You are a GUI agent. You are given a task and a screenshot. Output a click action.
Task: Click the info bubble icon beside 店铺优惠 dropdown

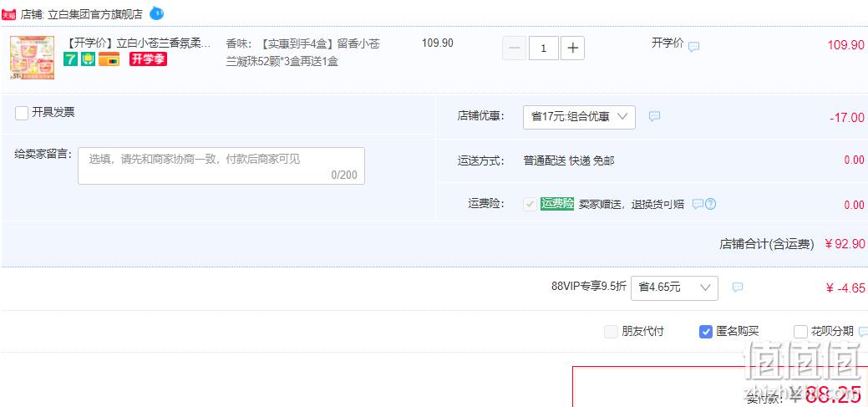[654, 116]
